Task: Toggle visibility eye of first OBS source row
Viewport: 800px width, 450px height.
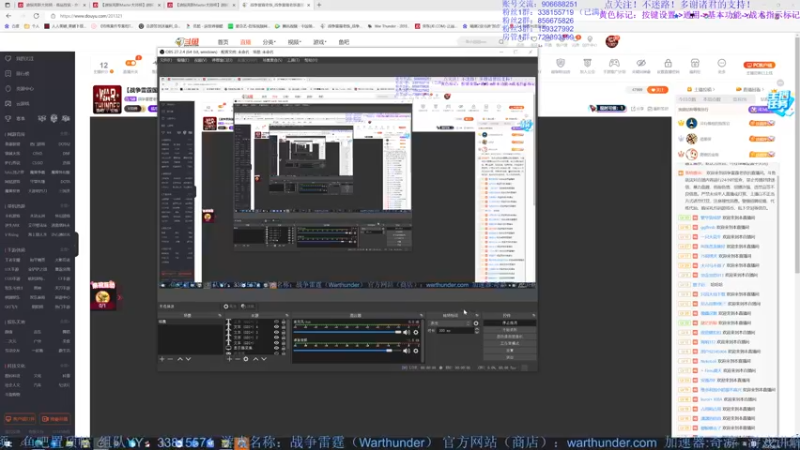Action: pos(277,322)
